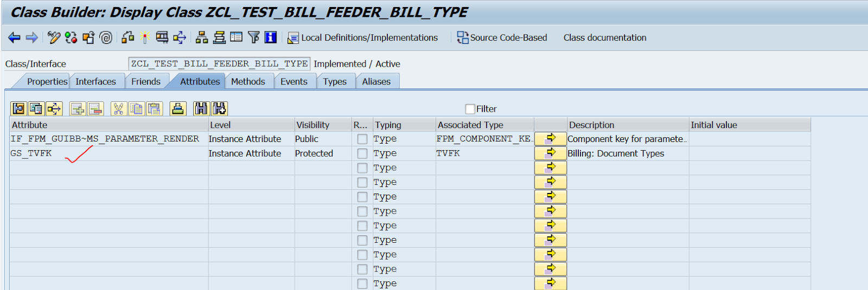Open Level dropdown for IF_FPM_GUIBB~MS_PARAMETER_RENDER row
The width and height of the screenshot is (868, 290).
251,139
